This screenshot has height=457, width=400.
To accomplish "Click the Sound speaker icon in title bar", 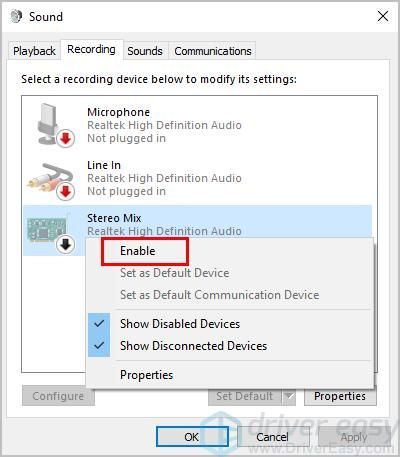I will pos(16,16).
